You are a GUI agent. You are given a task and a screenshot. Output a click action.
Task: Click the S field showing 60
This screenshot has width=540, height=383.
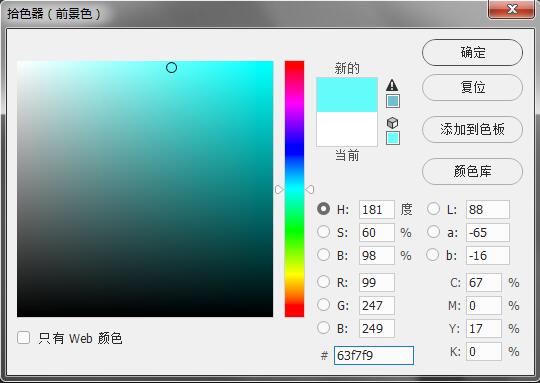coord(376,232)
